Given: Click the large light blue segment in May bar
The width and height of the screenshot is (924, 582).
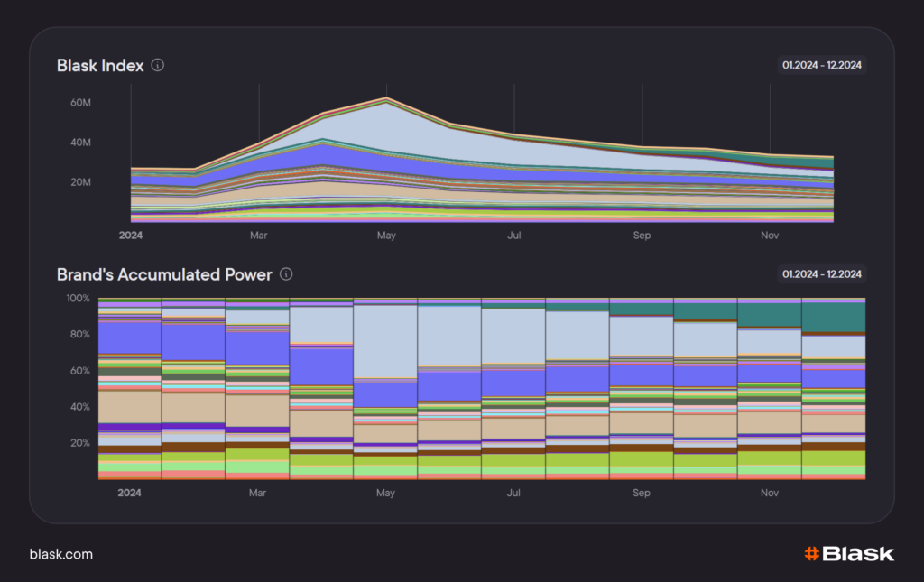Looking at the screenshot, I should tap(385, 341).
